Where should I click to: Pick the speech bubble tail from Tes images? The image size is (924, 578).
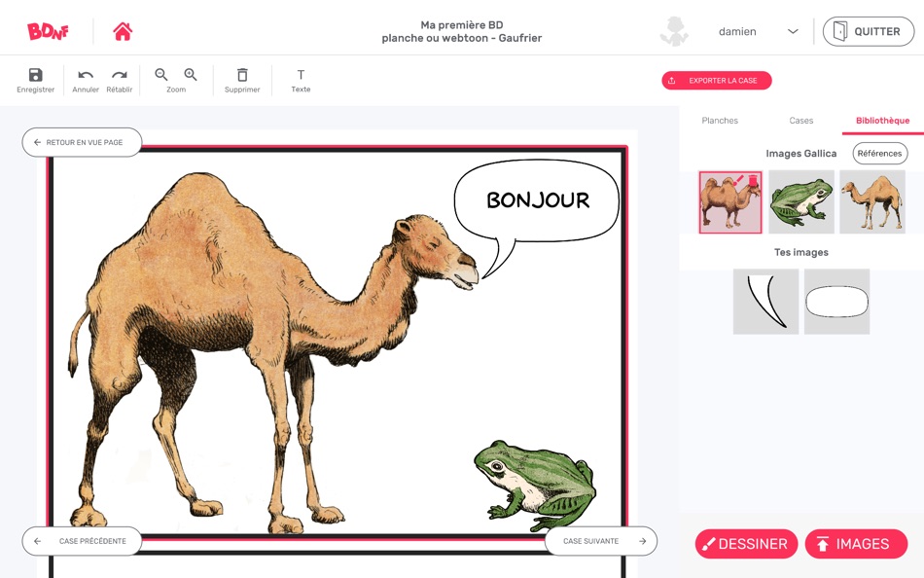[765, 302]
